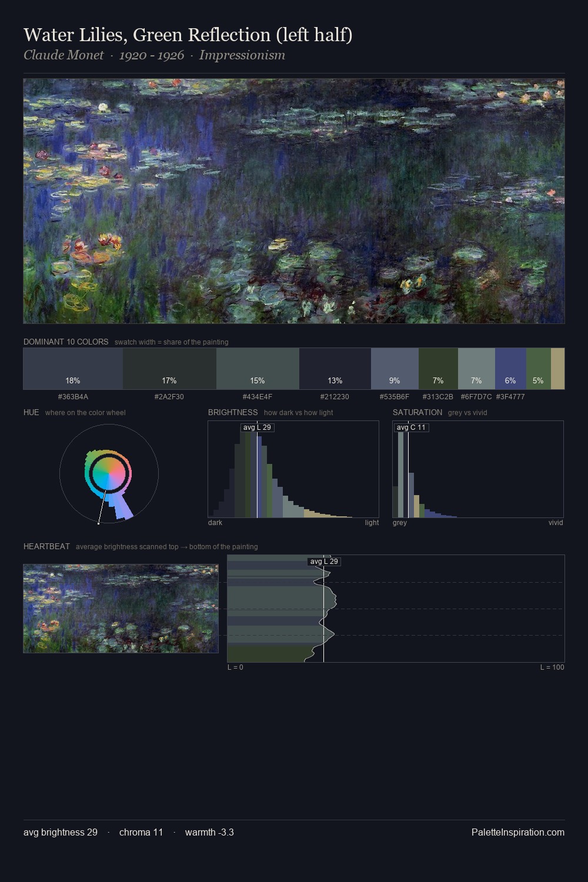Click the hue color wheel chart

tap(109, 473)
